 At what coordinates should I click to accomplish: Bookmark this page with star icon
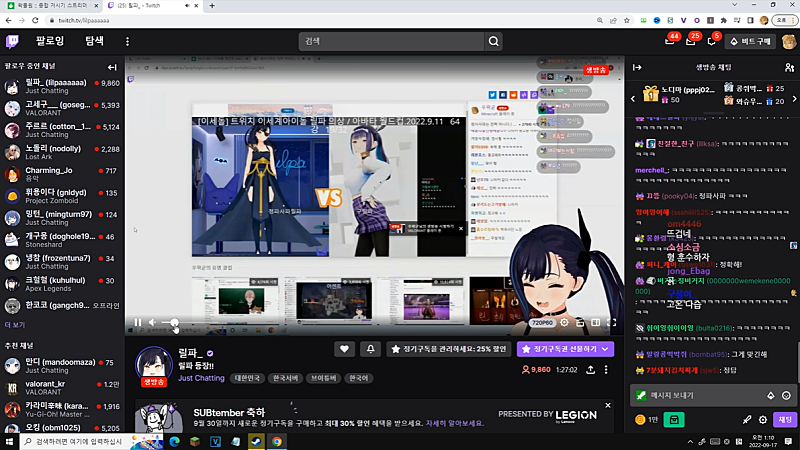(627, 20)
